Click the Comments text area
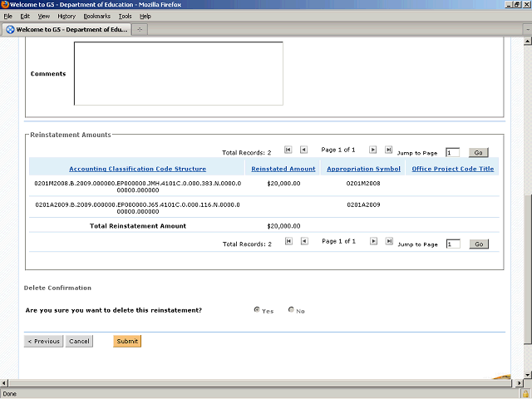 pyautogui.click(x=178, y=73)
